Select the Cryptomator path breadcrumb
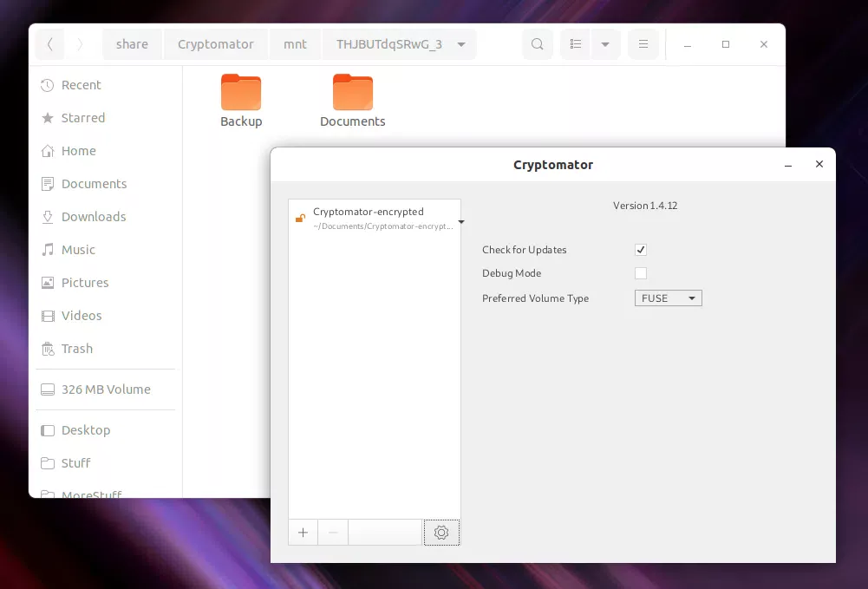This screenshot has width=868, height=589. (x=215, y=44)
